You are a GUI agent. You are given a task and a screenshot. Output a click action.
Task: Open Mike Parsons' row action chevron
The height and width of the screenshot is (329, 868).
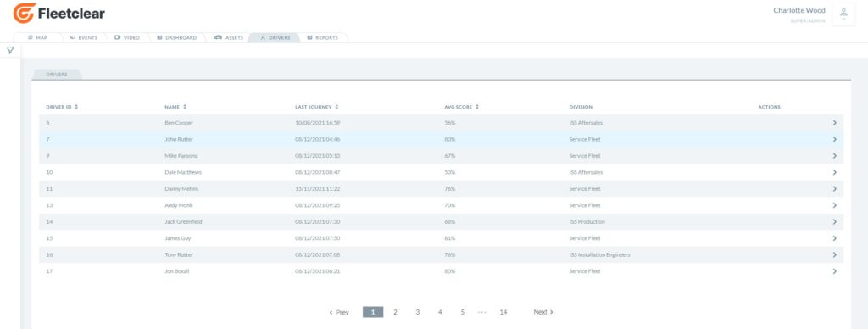click(834, 156)
